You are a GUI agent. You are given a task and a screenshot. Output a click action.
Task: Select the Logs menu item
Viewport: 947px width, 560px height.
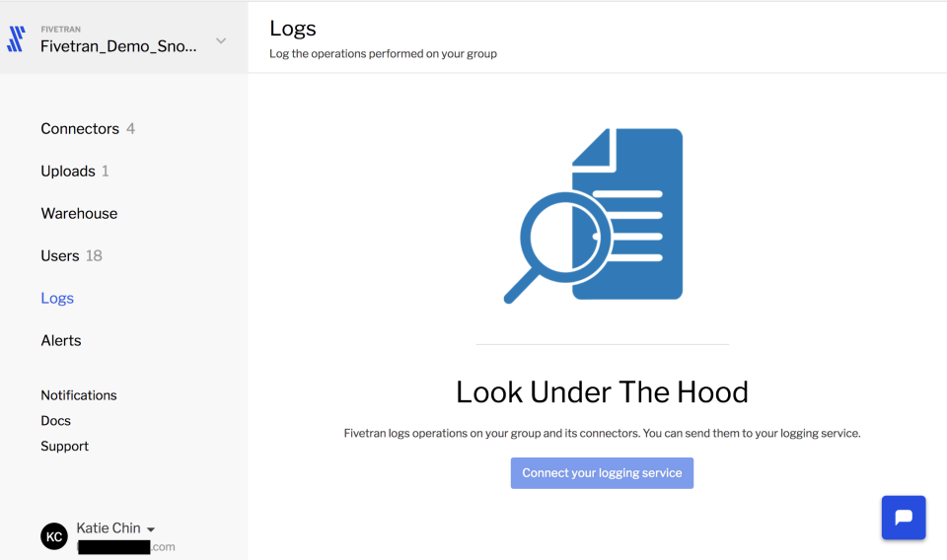point(57,298)
